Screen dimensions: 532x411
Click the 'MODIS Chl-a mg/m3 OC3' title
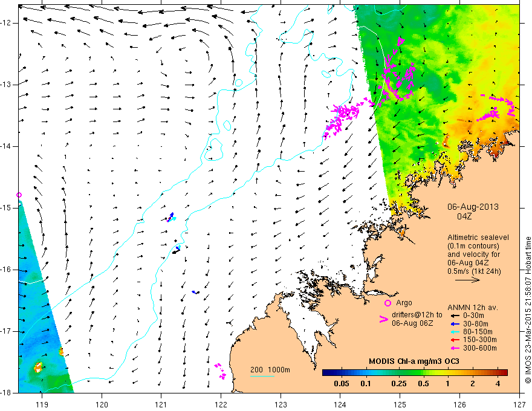[414, 361]
